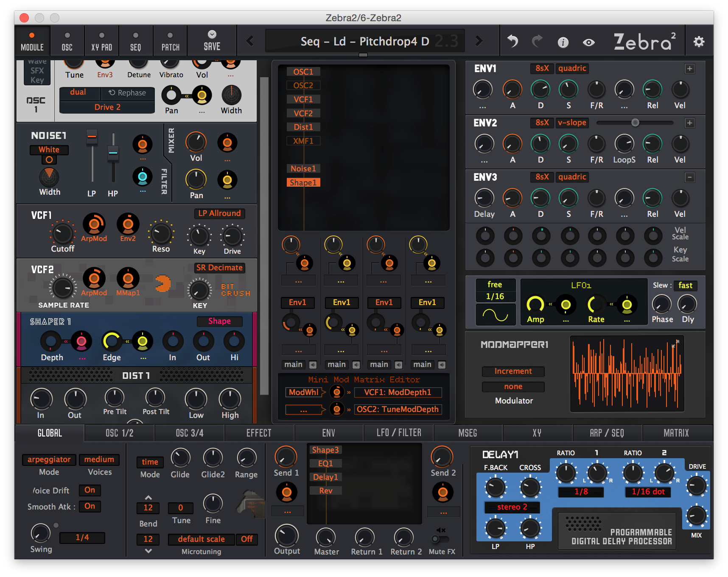The height and width of the screenshot is (577, 728).
Task: Click the Delay1 MIX knob
Action: pos(696,516)
